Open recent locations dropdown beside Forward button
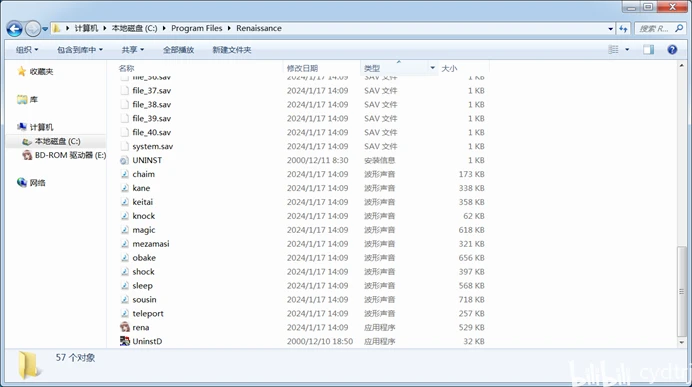The image size is (692, 387). click(45, 29)
